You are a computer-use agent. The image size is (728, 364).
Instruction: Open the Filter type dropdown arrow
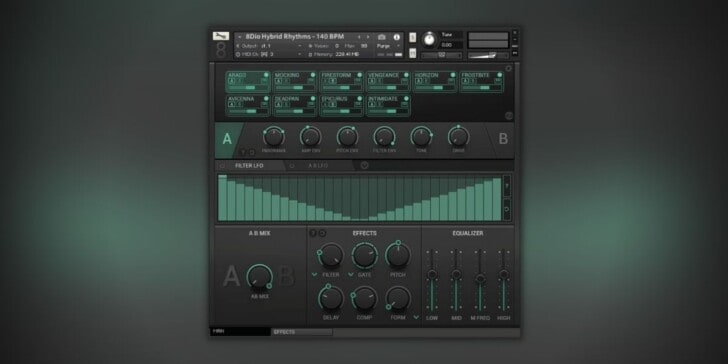(314, 274)
